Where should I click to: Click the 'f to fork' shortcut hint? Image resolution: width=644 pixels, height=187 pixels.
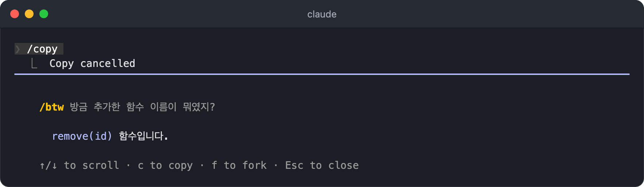(239, 165)
